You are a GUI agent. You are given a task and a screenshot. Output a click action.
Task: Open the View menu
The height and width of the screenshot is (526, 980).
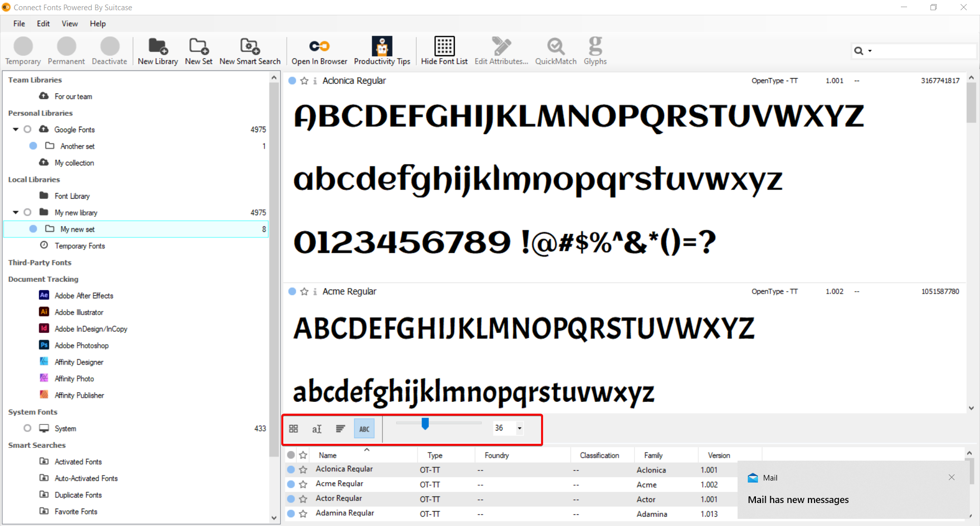coord(69,23)
